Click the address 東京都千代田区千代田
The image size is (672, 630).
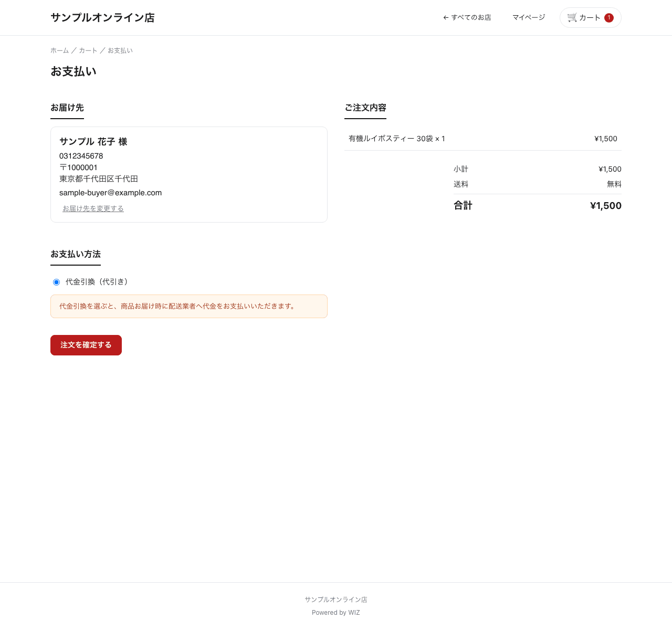(x=99, y=179)
